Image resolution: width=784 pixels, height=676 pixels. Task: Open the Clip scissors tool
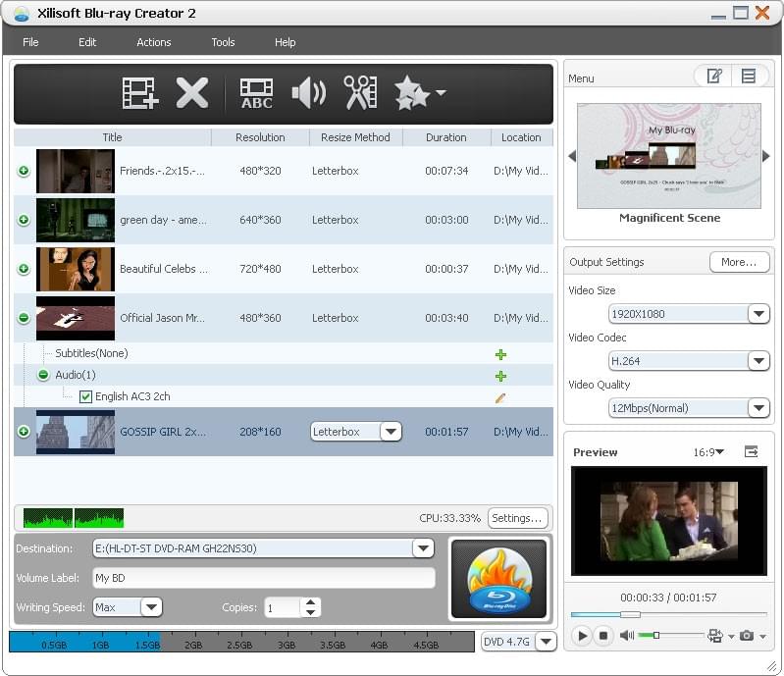[x=360, y=93]
